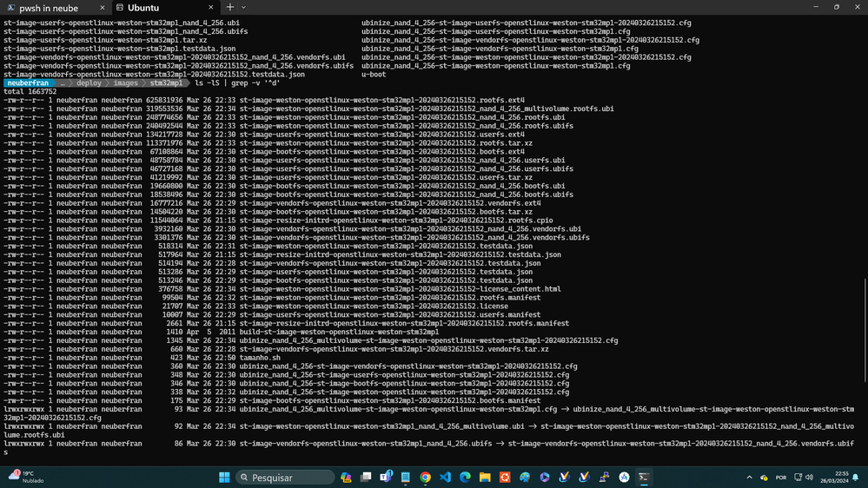Screen dimensions: 868x488
Task: Close the pwsh in neube tab
Action: (x=102, y=8)
